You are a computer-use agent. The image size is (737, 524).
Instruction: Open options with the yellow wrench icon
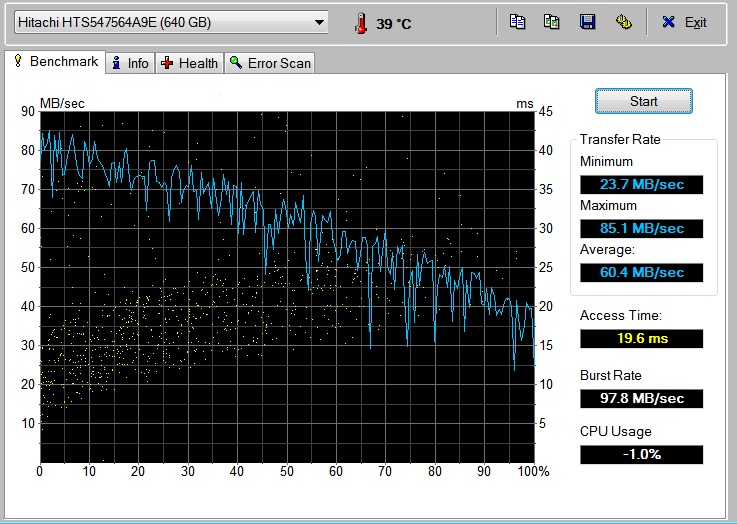click(x=623, y=22)
